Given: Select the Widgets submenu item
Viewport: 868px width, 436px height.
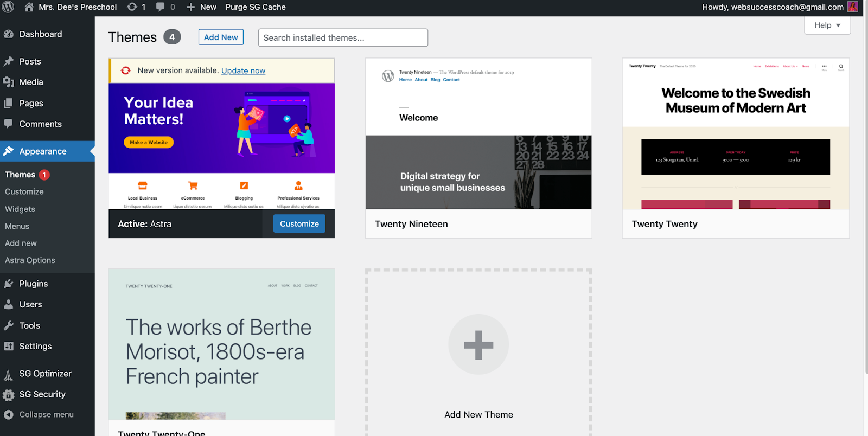Looking at the screenshot, I should 20,209.
